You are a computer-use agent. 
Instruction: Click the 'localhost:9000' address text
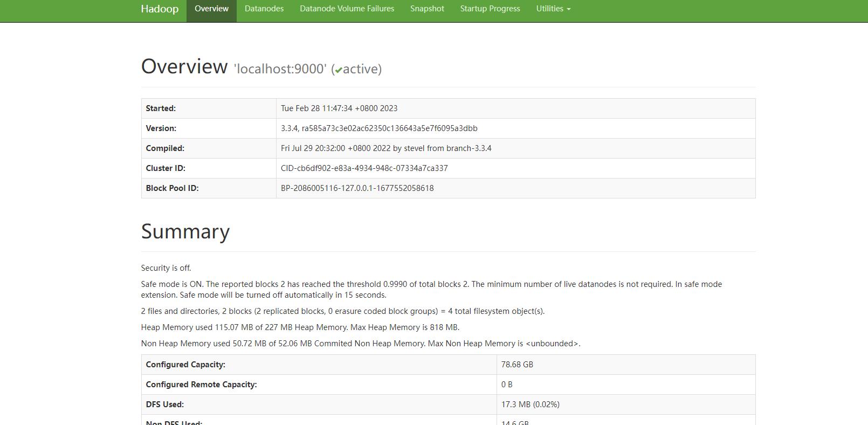[280, 69]
